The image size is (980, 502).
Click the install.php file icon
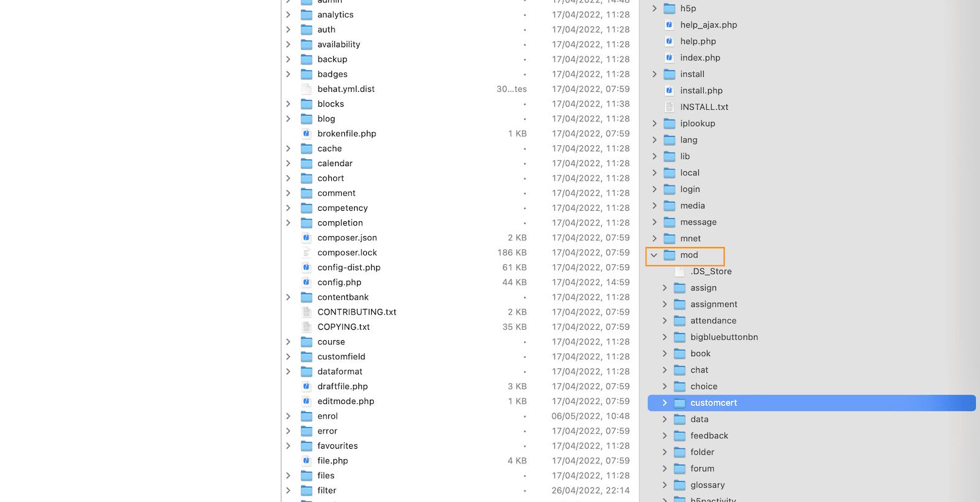pos(669,91)
